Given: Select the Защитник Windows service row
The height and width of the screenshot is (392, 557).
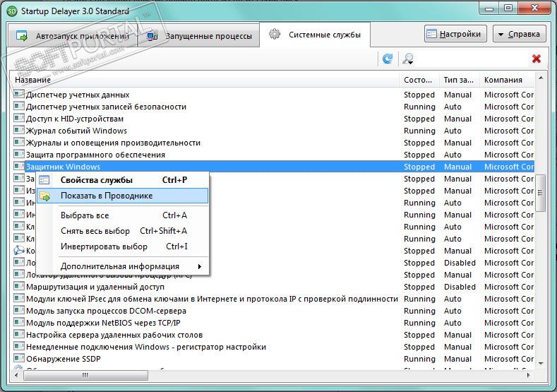Looking at the screenshot, I should click(273, 166).
